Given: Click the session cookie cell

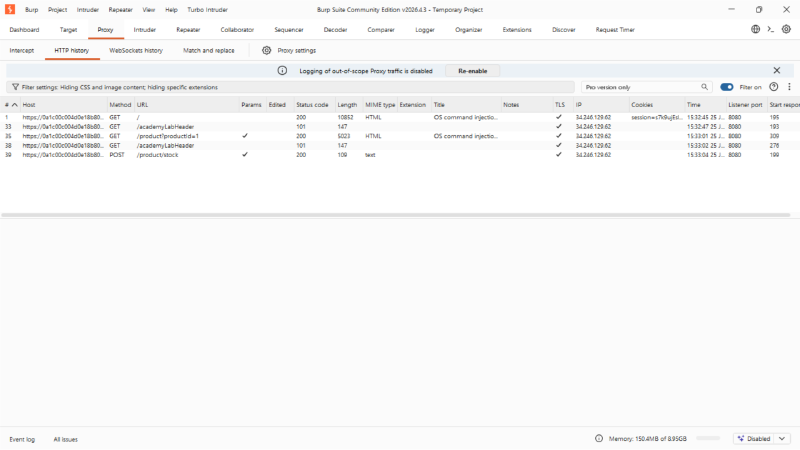Looking at the screenshot, I should [656, 117].
